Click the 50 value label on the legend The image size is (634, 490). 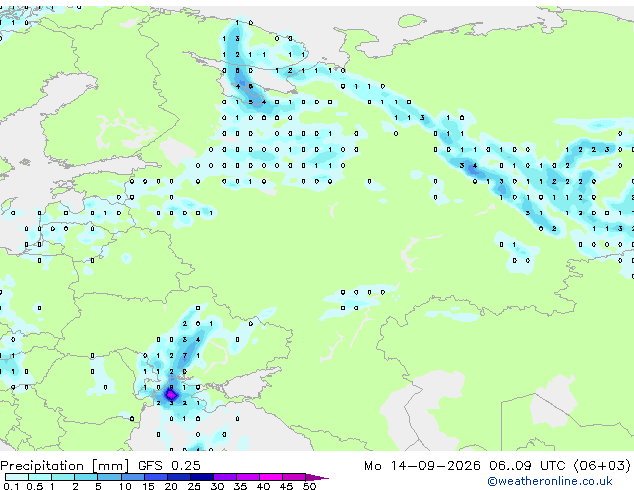click(309, 486)
